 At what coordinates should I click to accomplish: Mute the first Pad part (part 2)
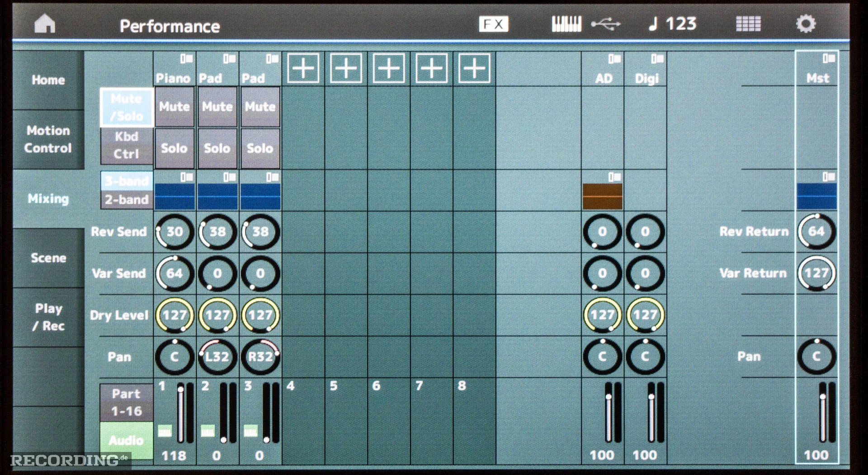coord(217,107)
